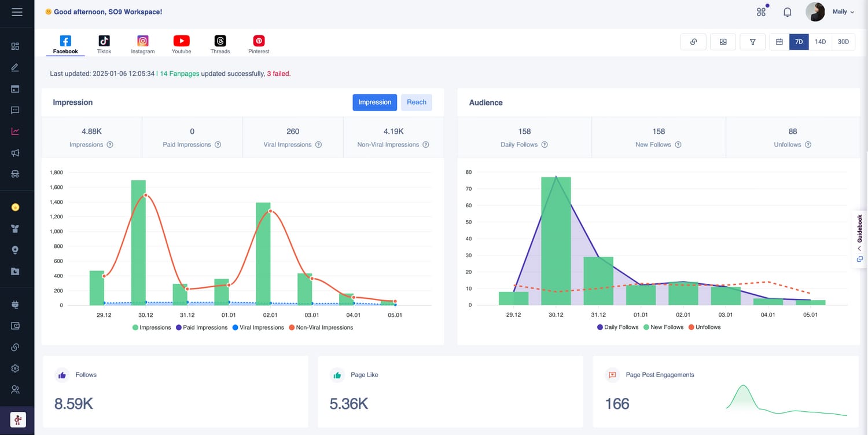Toggle Impressions series in chart legend
The width and height of the screenshot is (868, 435).
[x=152, y=327]
